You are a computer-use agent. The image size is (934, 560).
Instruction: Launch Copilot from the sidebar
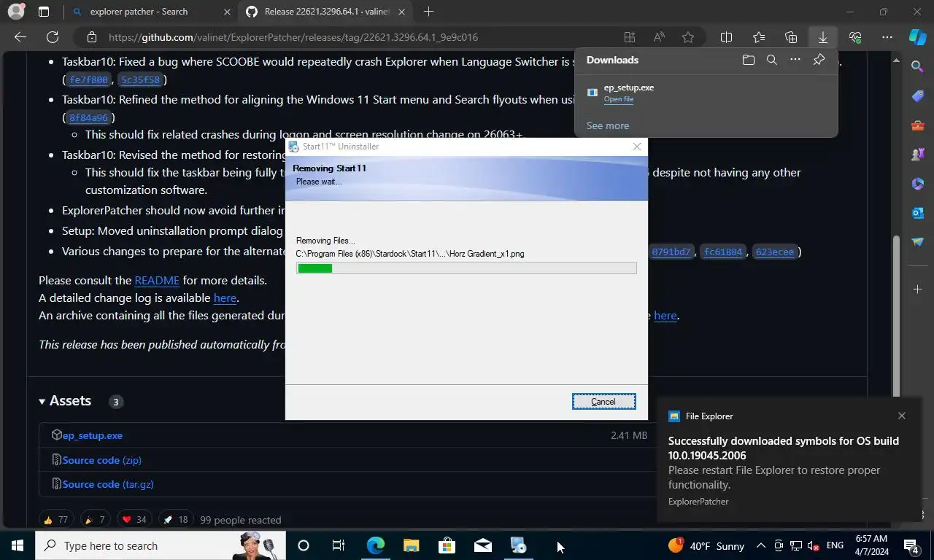tap(918, 37)
